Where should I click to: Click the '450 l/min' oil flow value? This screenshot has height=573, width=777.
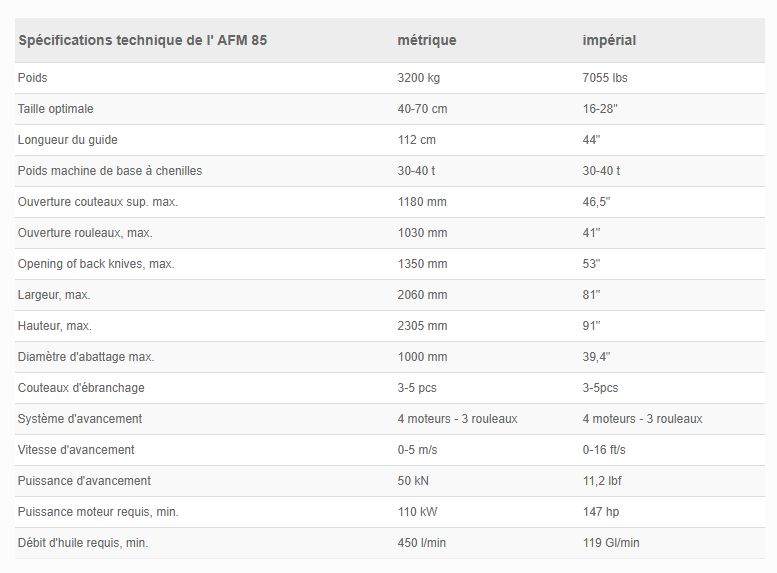point(421,543)
